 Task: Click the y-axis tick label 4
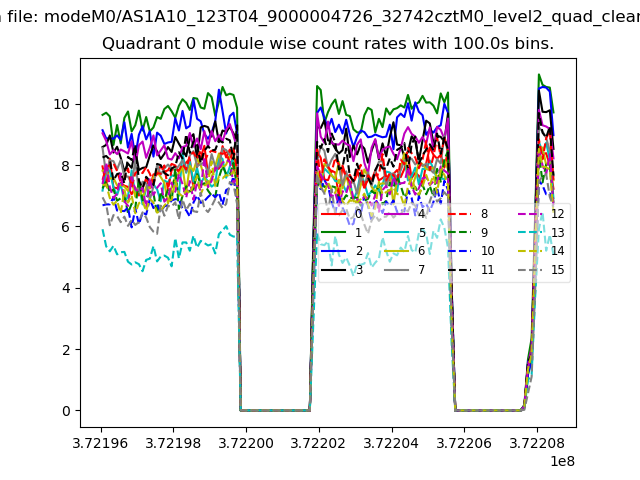point(65,288)
